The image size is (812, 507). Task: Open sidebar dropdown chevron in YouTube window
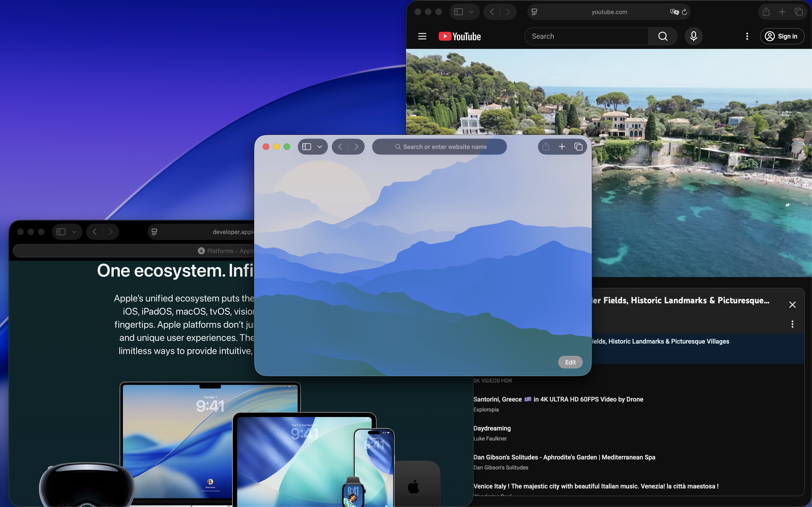coord(471,12)
